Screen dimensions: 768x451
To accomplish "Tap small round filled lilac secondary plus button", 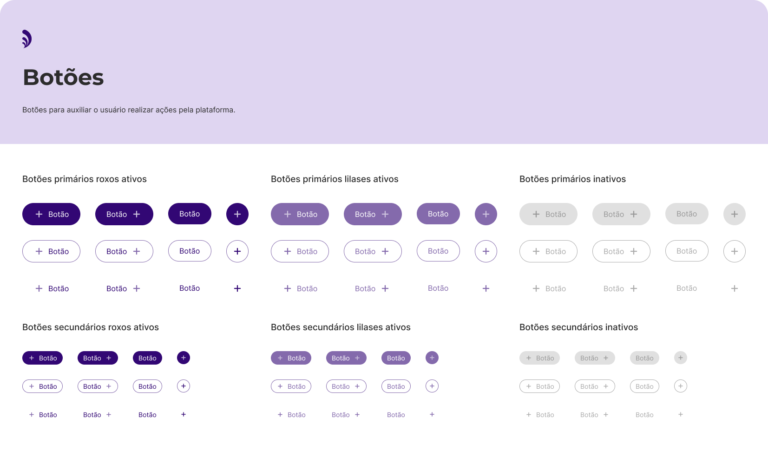I will coord(432,358).
